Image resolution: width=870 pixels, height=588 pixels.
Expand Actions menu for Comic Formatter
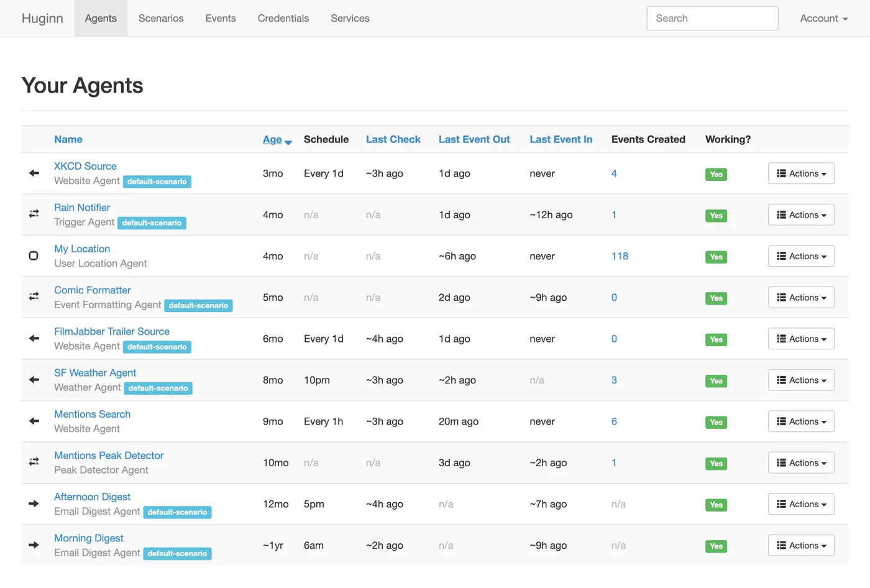click(x=801, y=298)
